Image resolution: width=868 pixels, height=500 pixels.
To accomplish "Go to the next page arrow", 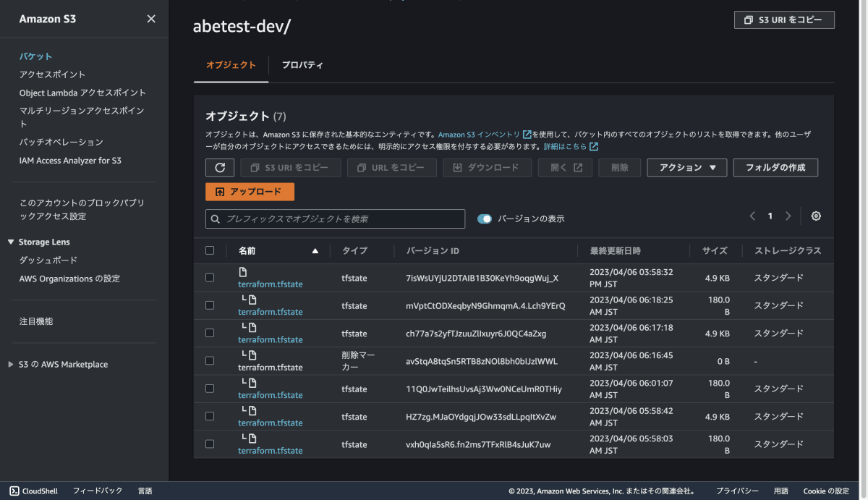I will 788,216.
